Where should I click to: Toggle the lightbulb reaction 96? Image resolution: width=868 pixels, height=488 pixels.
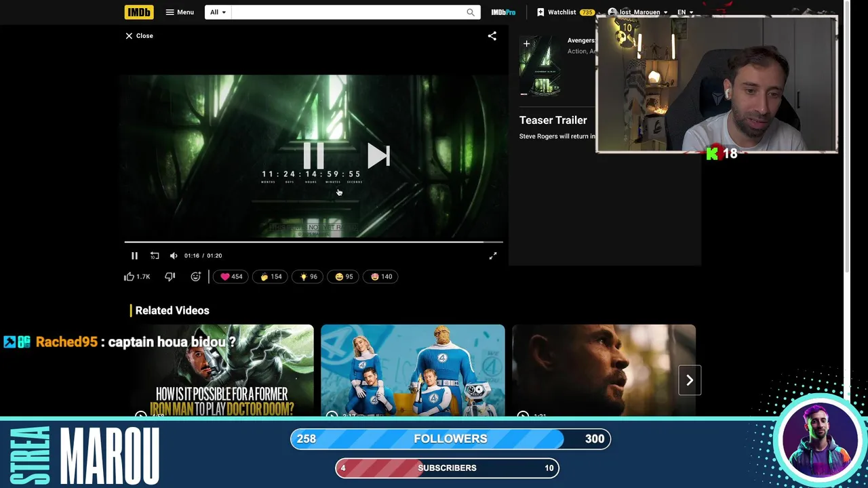point(308,277)
